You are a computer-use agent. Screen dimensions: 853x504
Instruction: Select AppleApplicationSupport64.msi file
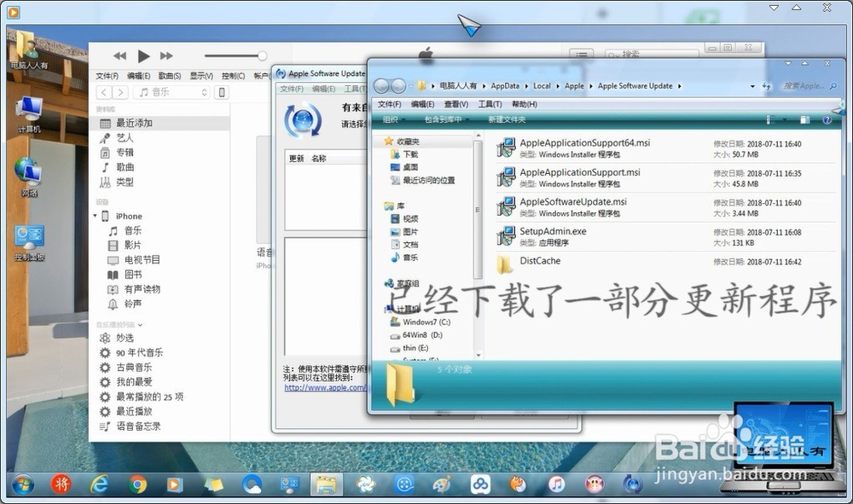[666, 148]
